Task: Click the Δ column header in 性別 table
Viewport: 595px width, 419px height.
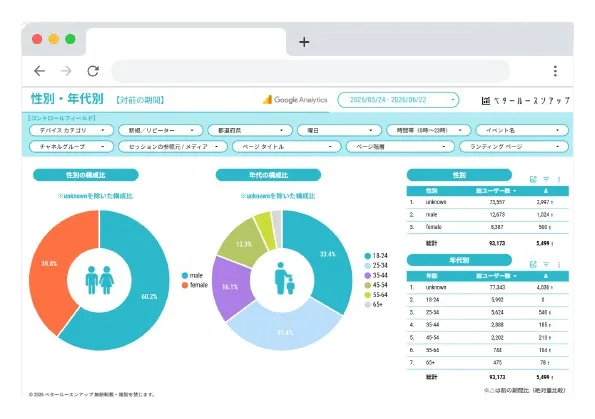Action: 546,191
